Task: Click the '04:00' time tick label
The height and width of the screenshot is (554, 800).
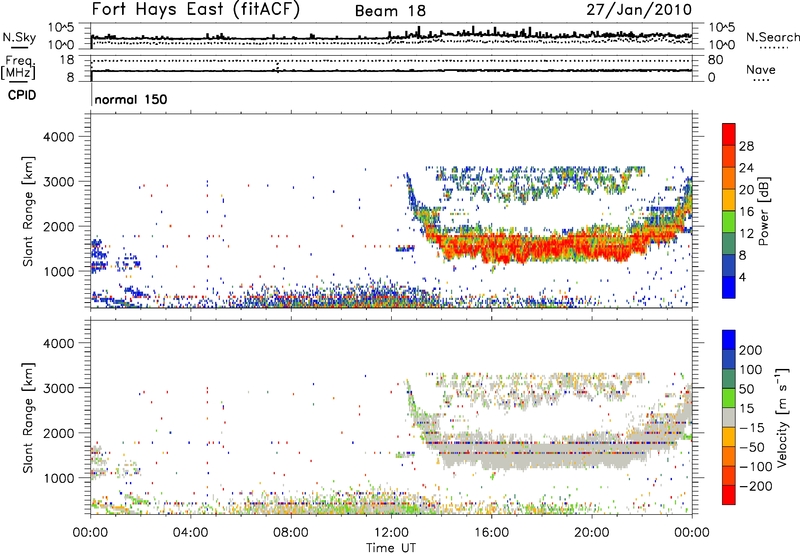Action: [x=190, y=533]
